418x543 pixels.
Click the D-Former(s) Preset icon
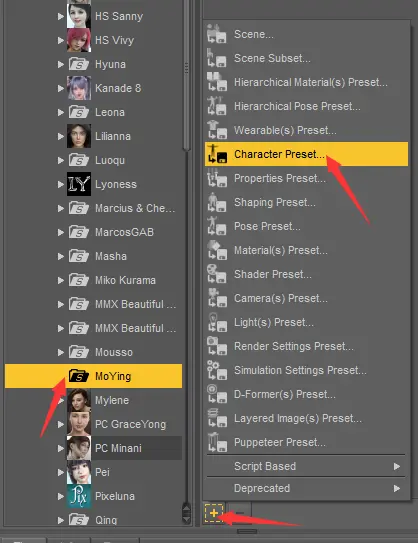point(216,394)
